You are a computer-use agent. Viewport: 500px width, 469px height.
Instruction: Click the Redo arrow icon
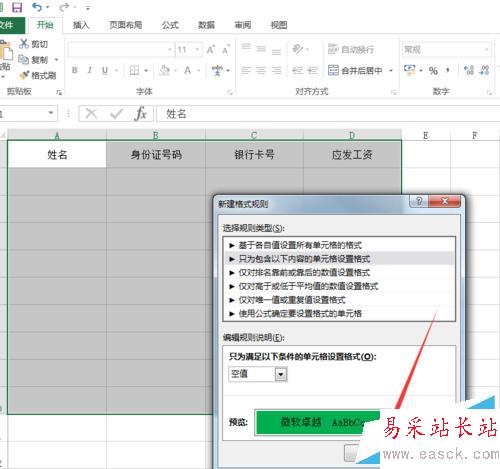[64, 7]
